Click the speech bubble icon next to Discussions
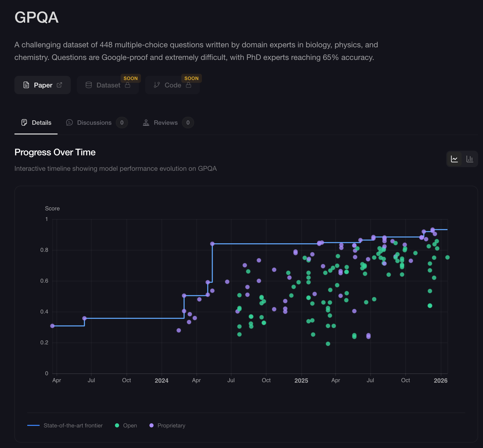Viewport: 483px width, 448px height. 69,123
